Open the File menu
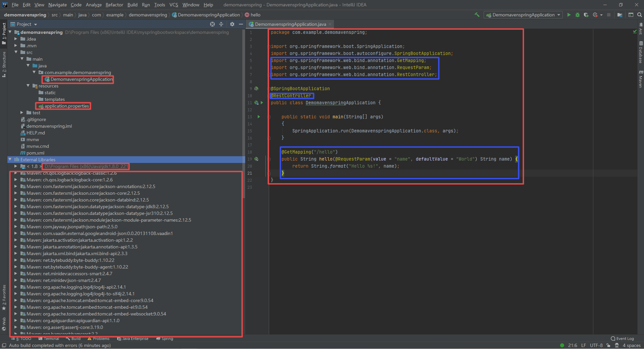644x349 pixels. click(15, 5)
